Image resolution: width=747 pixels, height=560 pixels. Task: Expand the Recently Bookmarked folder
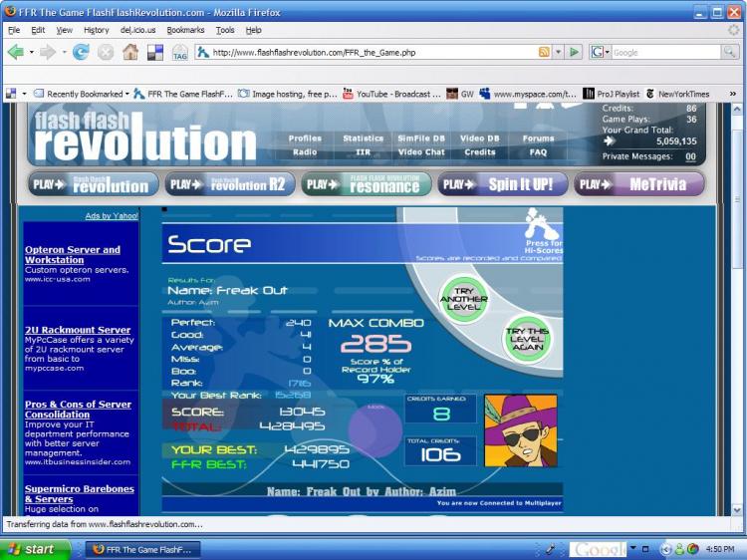82,94
